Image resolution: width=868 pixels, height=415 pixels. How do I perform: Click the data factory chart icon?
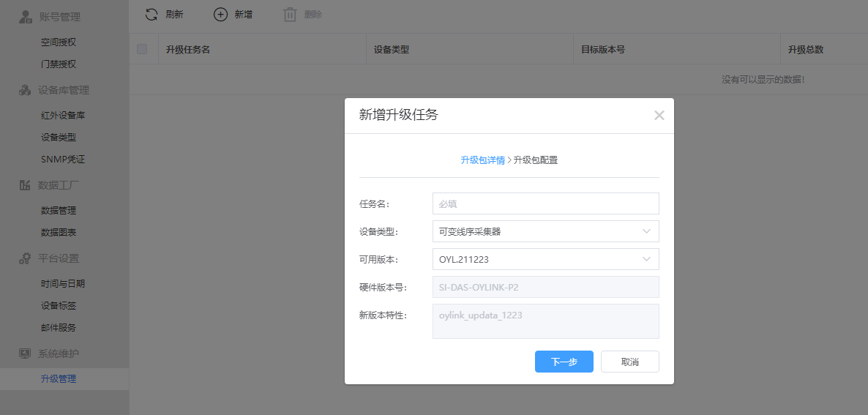(x=25, y=185)
